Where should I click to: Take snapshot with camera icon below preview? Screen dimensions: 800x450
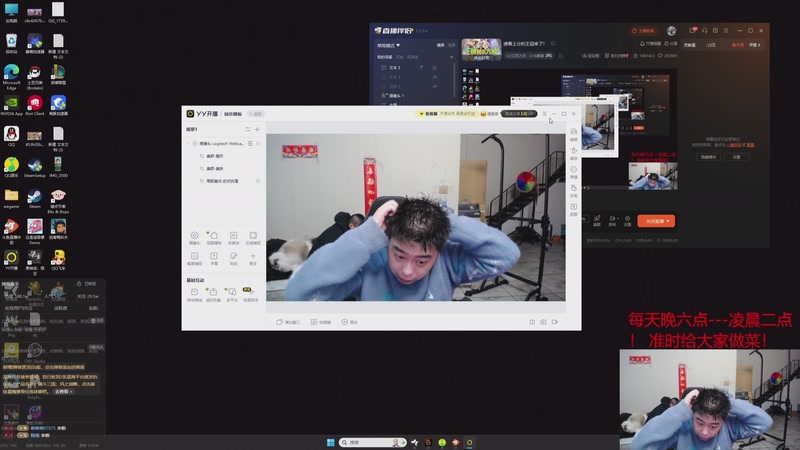point(543,322)
